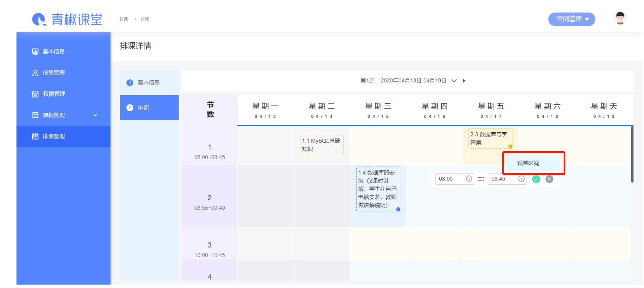Click the 08:45 end time field
The width and height of the screenshot is (644, 288).
click(507, 179)
